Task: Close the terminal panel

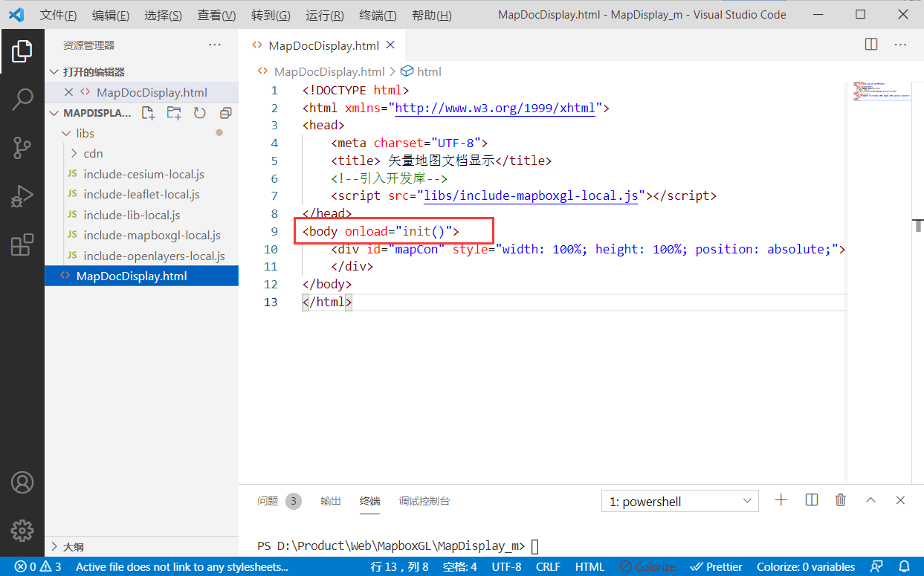Action: 900,500
